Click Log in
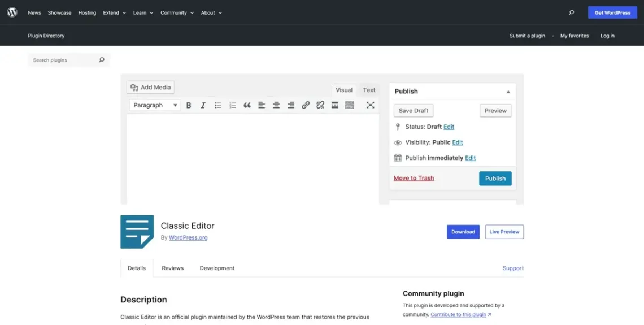Screen dimensions: 644x325 (607, 36)
